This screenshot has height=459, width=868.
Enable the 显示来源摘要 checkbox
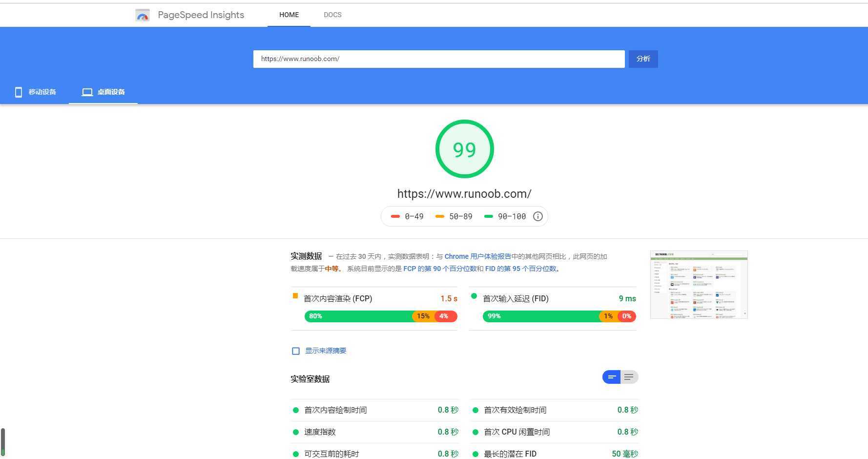pos(295,351)
